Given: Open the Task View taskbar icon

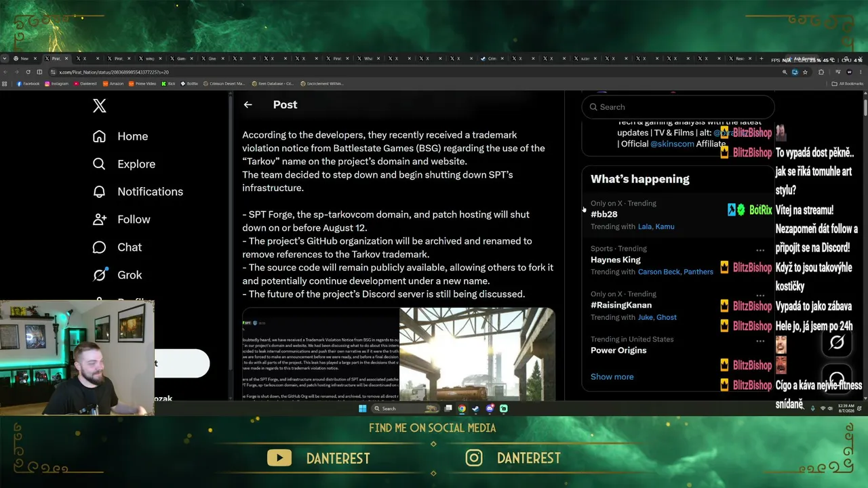Looking at the screenshot, I should click(x=448, y=409).
